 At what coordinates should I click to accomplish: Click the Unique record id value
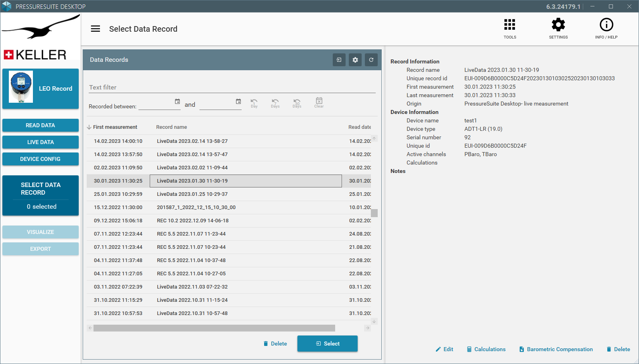click(539, 79)
